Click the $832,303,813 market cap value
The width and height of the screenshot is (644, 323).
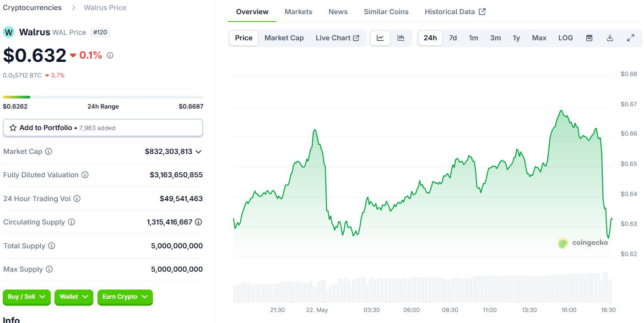click(x=168, y=152)
